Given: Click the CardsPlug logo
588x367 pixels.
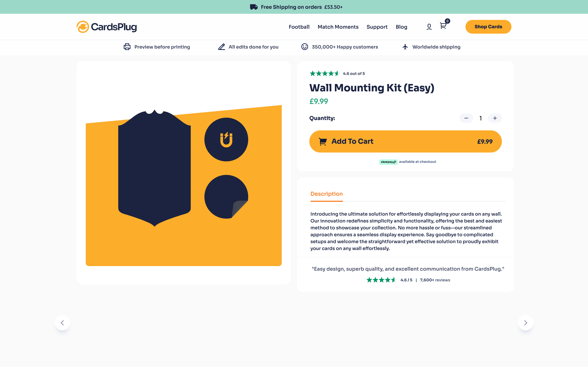Looking at the screenshot, I should tap(106, 27).
